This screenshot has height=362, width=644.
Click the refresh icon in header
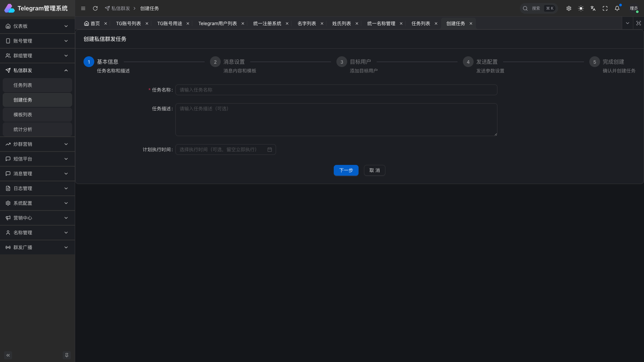pyautogui.click(x=95, y=8)
